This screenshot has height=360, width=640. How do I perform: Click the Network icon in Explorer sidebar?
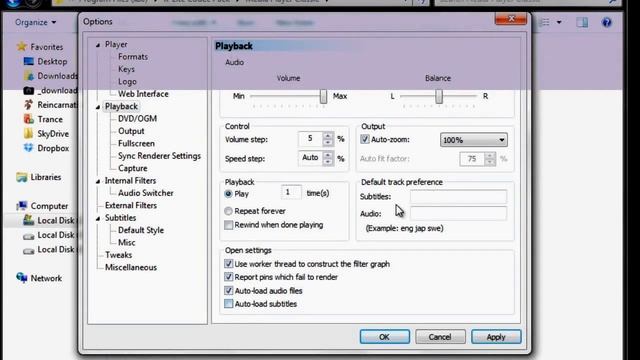(22, 278)
